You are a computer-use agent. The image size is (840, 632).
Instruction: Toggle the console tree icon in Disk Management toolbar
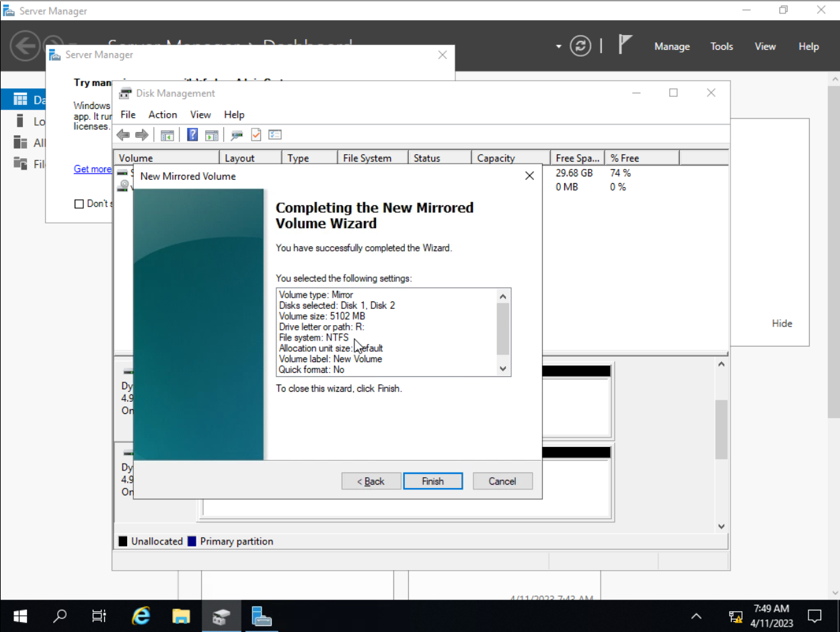click(x=167, y=135)
